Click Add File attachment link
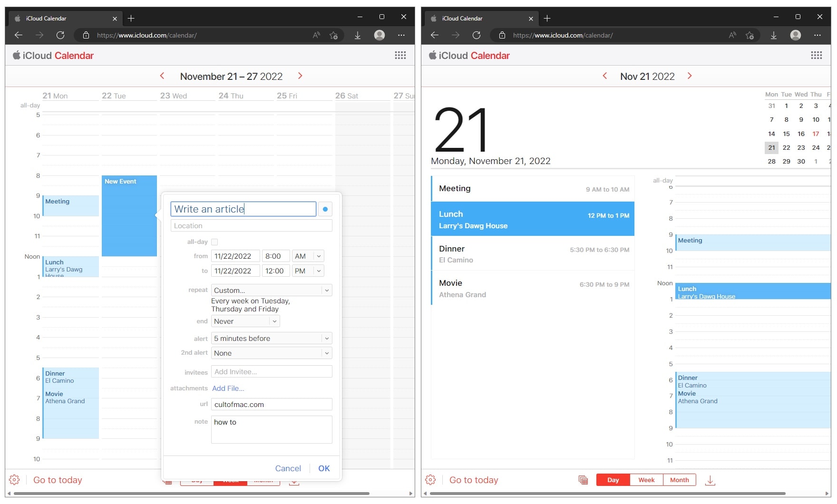 pyautogui.click(x=228, y=388)
